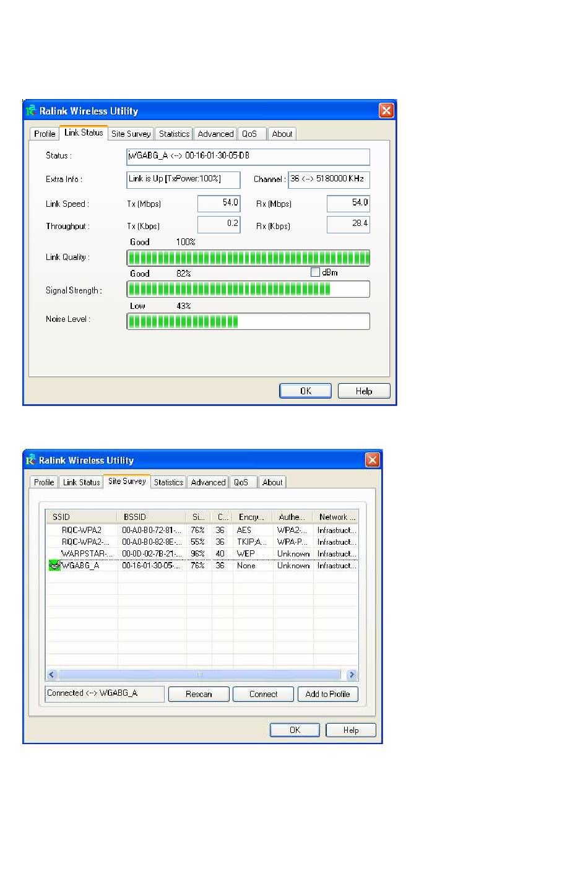Click the Encry... column header
This screenshot has width=588, height=879.
(253, 517)
